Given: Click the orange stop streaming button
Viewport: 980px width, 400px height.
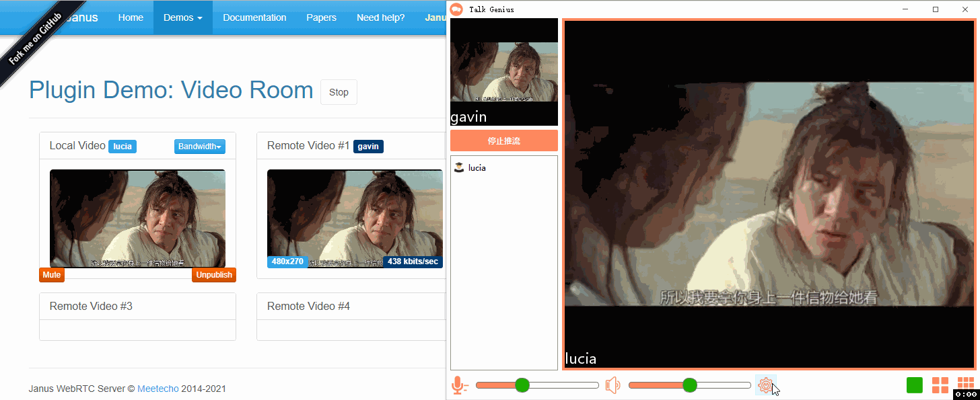Looking at the screenshot, I should 504,141.
